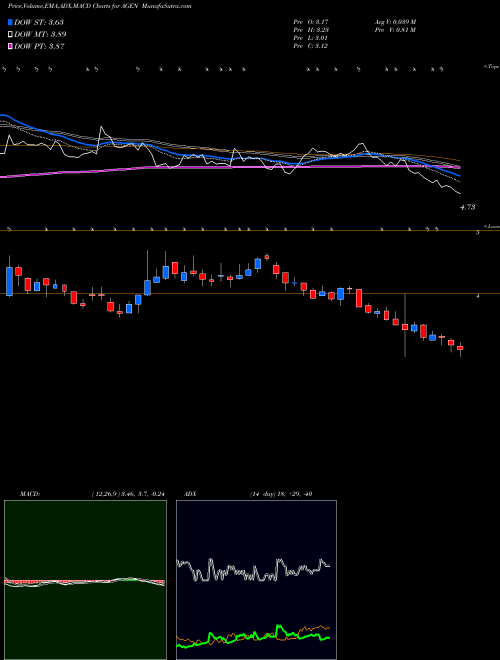Image resolution: width=500 pixels, height=660 pixels.
Task: Click the ADX chart panel
Action: pos(256,580)
